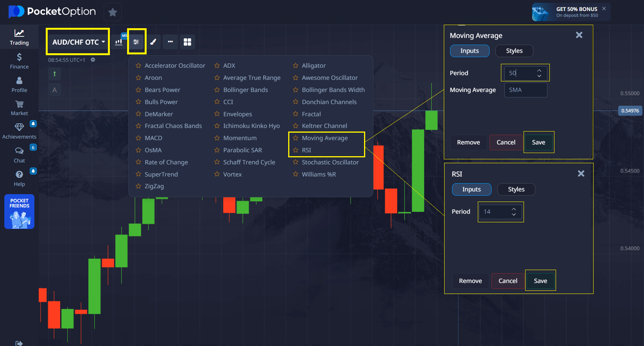
Task: Click the PocketOption logo
Action: pyautogui.click(x=52, y=11)
